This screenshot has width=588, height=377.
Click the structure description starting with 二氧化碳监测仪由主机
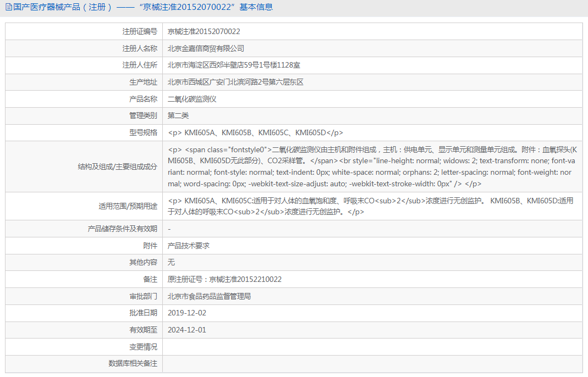click(x=372, y=167)
